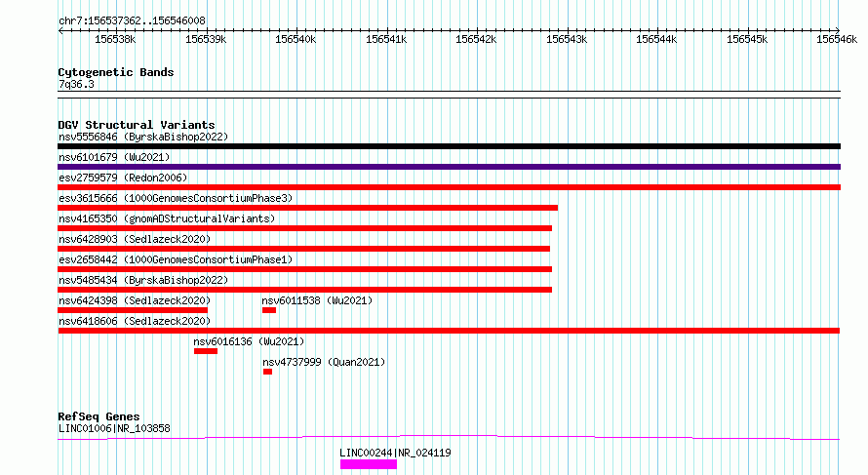Click the 156543k ruler tick label
Viewport: 868px width, 475px height.
[x=567, y=39]
